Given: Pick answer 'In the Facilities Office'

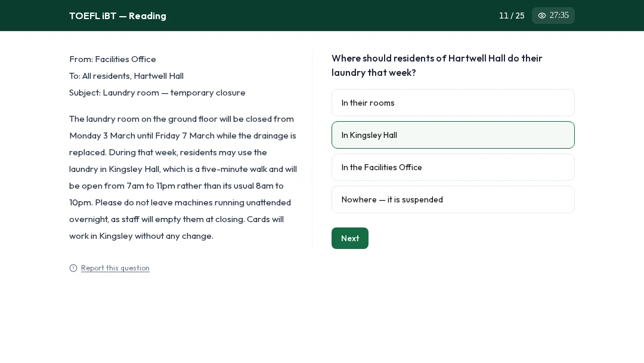Looking at the screenshot, I should (453, 167).
